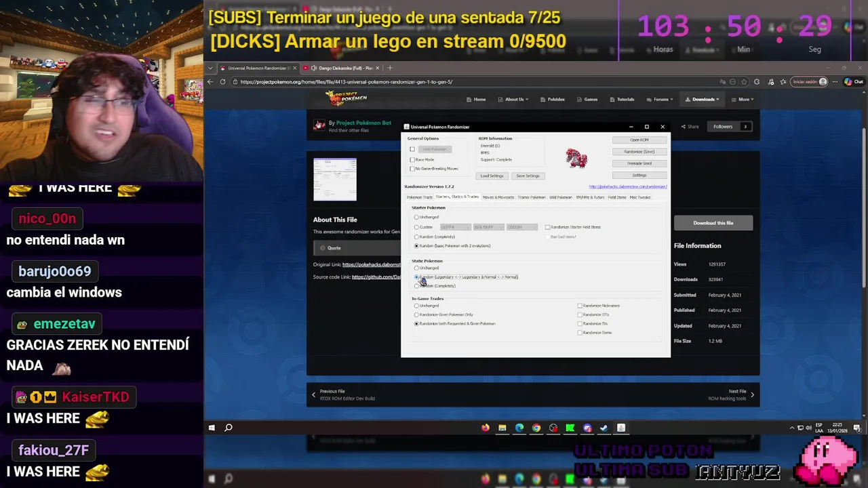Close the Universal Pokemon Randomizer browser tab

tap(294, 68)
